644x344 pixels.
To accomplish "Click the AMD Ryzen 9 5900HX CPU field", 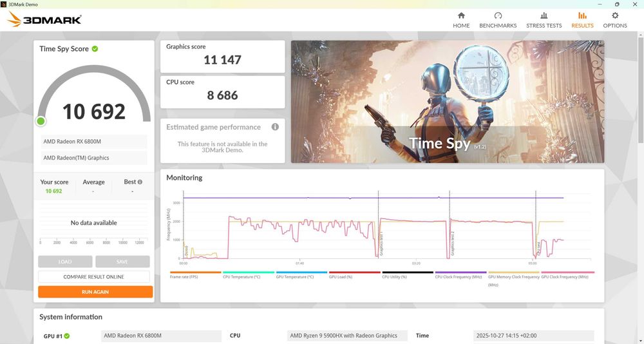I will (347, 336).
